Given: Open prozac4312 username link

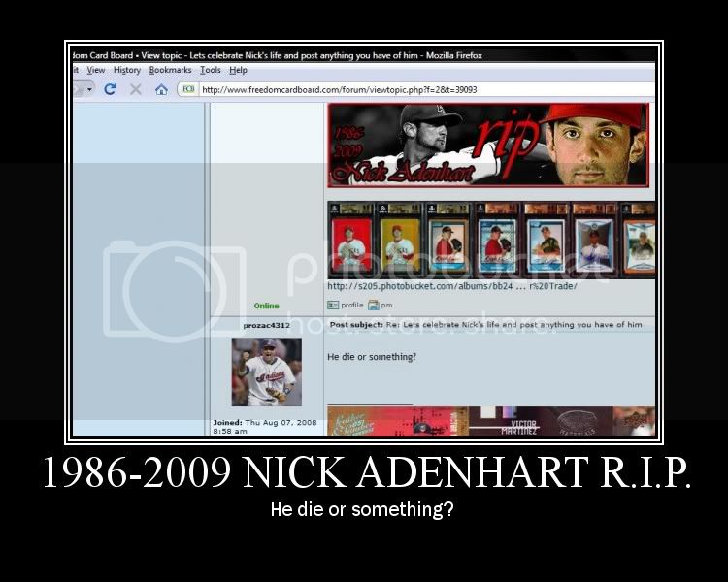Looking at the screenshot, I should 267,325.
